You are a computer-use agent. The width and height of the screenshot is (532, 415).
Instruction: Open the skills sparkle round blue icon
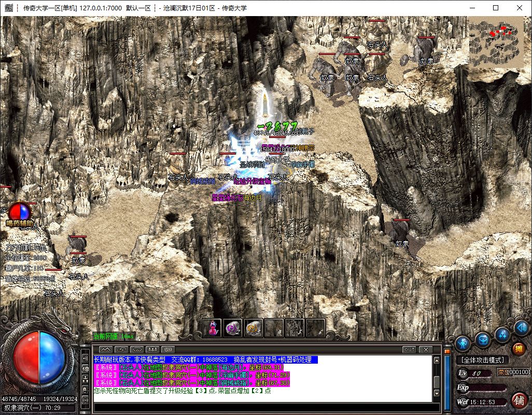[502, 334]
